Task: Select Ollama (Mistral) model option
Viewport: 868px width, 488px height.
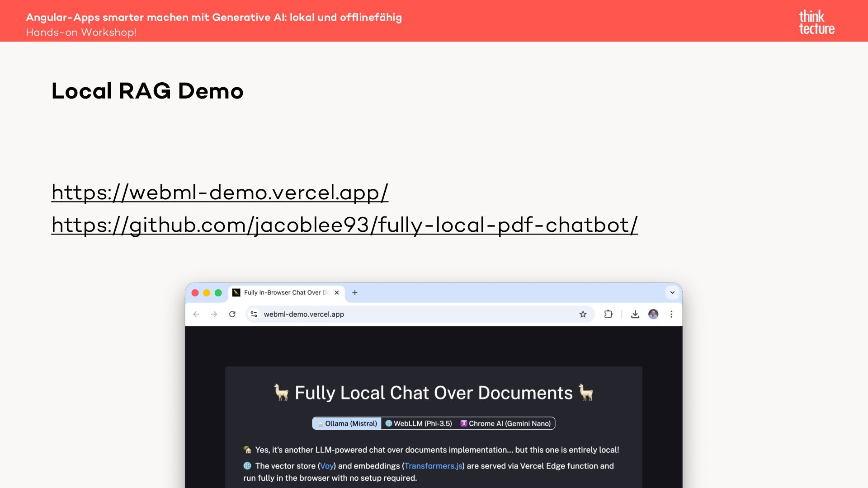Action: (347, 423)
